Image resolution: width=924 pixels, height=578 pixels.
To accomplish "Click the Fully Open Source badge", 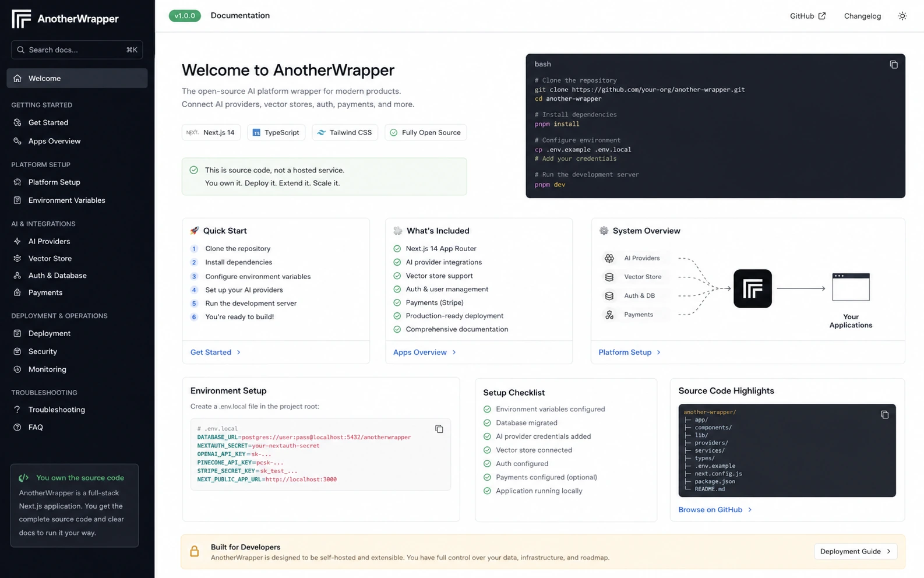I will coord(425,132).
